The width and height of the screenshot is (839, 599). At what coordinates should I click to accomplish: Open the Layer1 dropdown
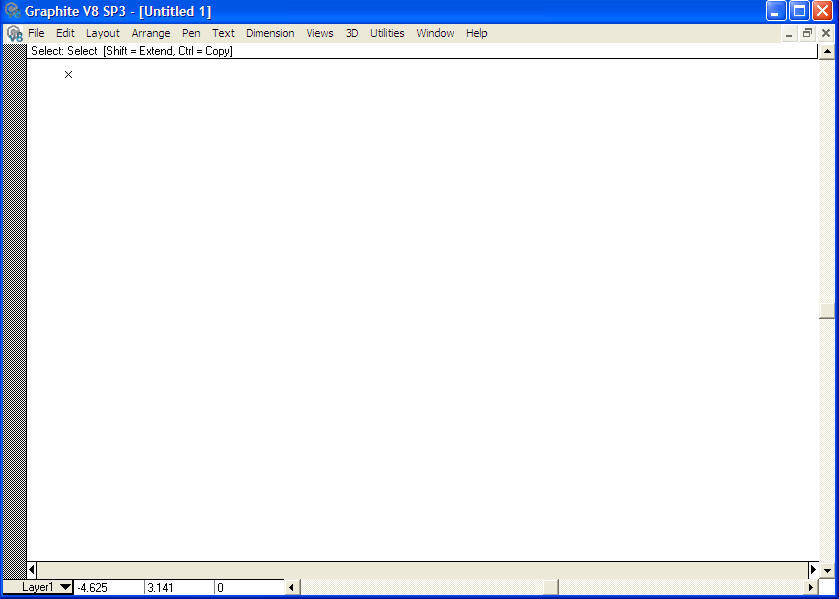pyautogui.click(x=38, y=587)
